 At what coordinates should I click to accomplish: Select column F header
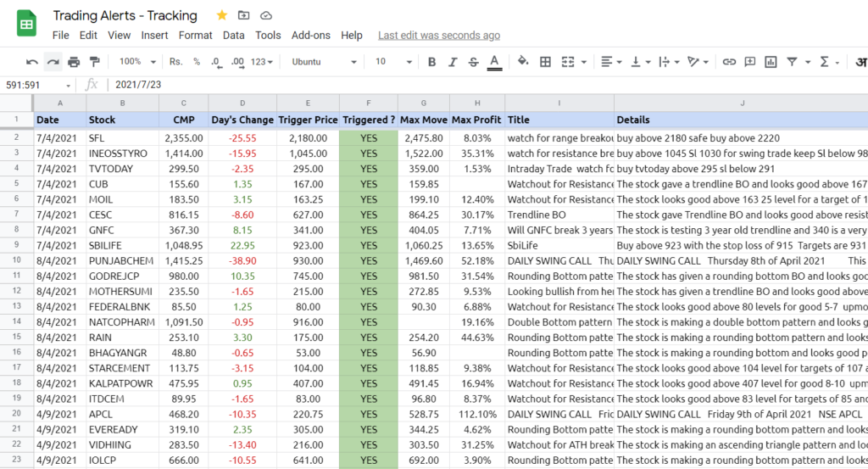(369, 103)
